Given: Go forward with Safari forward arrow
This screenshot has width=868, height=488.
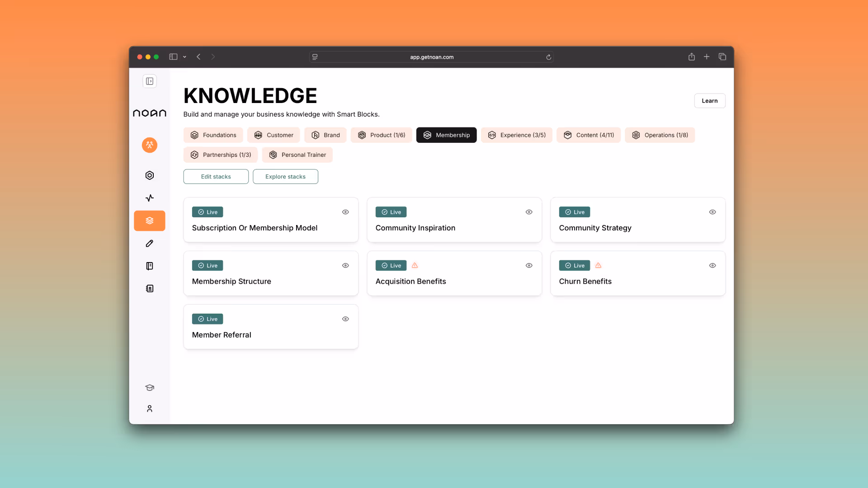Looking at the screenshot, I should [x=213, y=57].
